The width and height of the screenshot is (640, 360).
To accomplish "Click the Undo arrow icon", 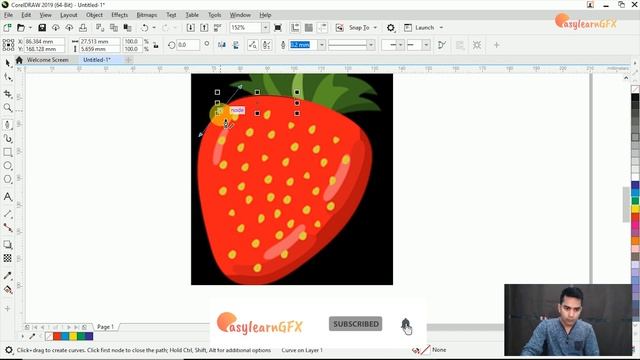I will pos(144,28).
